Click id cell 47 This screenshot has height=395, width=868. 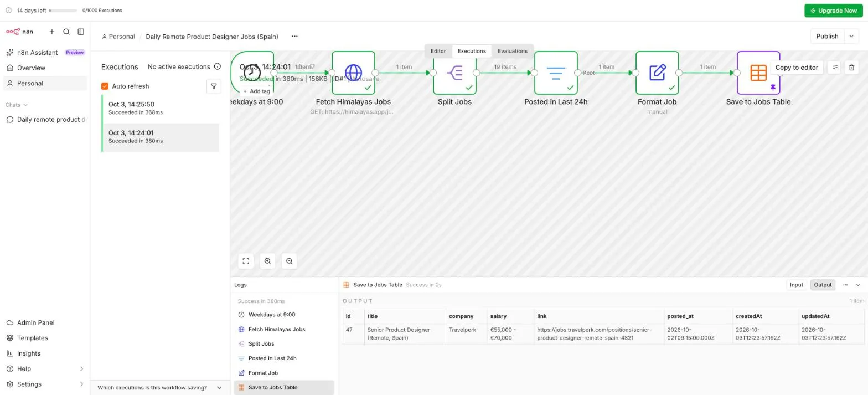[354, 334]
